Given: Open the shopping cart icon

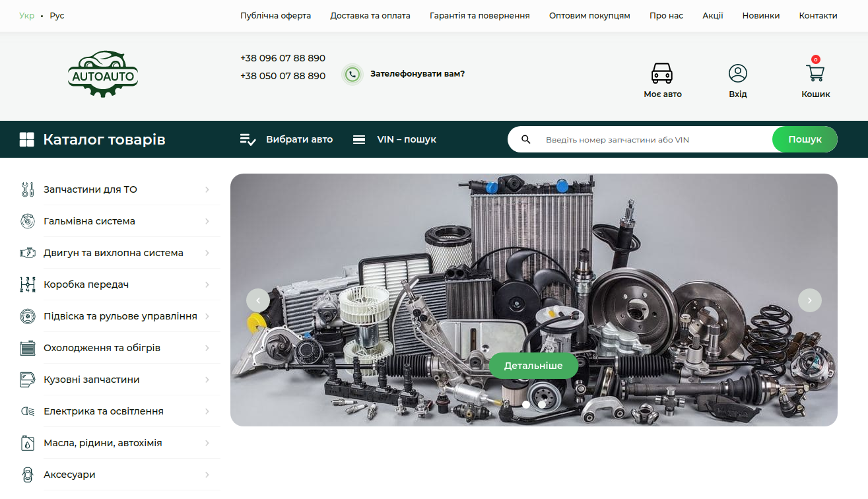Looking at the screenshot, I should click(x=815, y=73).
